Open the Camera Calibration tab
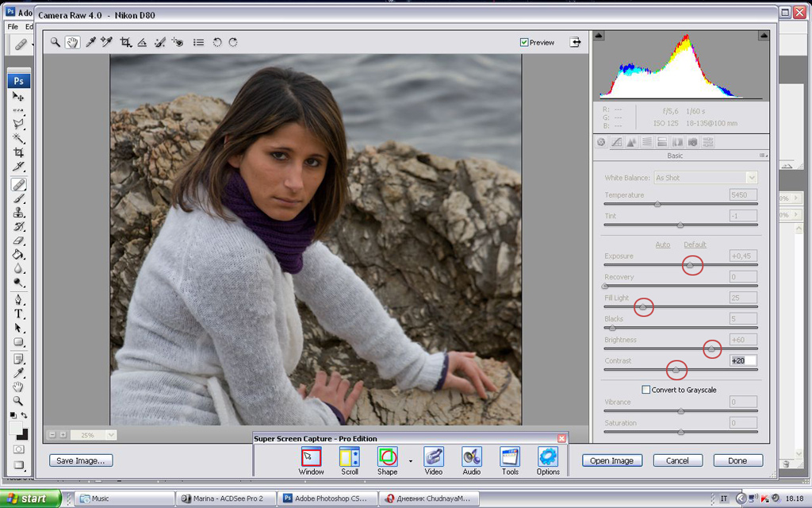Viewport: 812px width, 508px height. (692, 142)
